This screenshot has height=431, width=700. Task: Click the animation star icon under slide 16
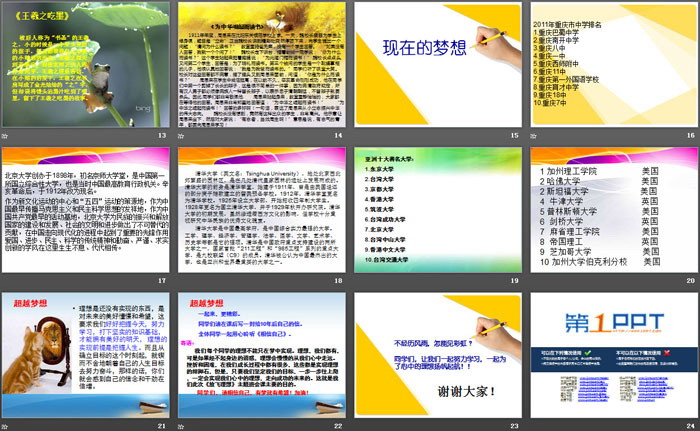tap(533, 135)
